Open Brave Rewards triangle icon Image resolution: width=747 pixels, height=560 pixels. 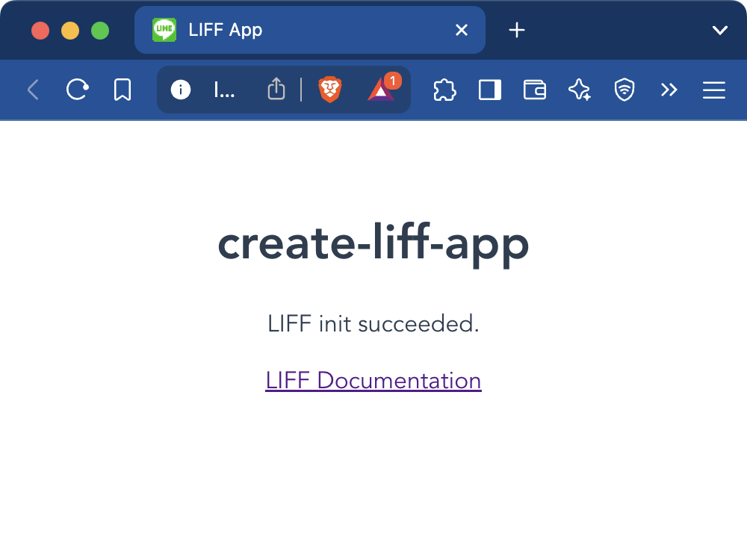381,89
